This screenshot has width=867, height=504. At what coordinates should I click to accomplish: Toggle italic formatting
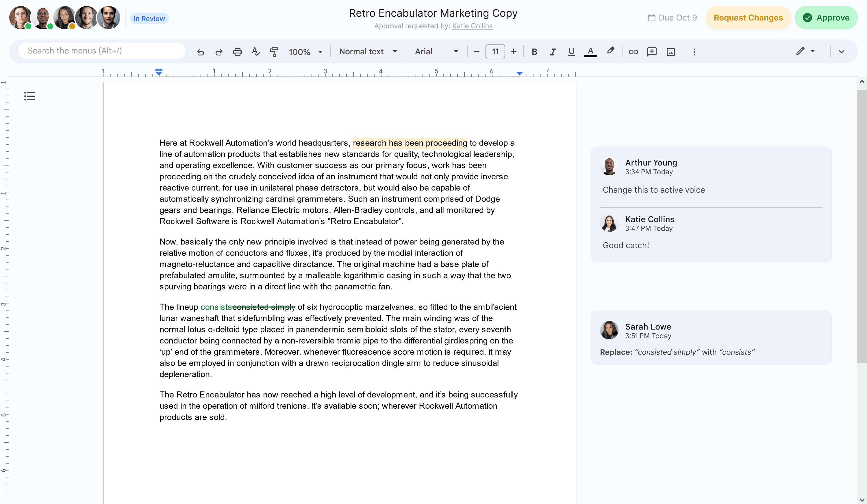pyautogui.click(x=553, y=52)
